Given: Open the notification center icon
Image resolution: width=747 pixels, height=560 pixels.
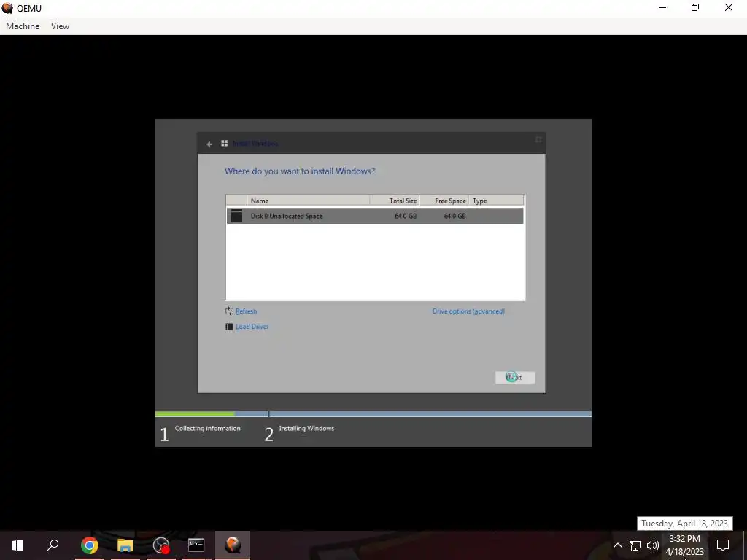Looking at the screenshot, I should (x=723, y=545).
